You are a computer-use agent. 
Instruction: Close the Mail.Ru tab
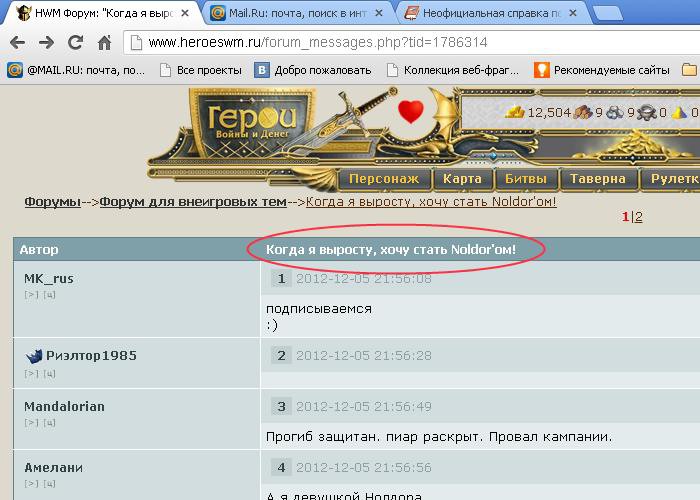(379, 13)
